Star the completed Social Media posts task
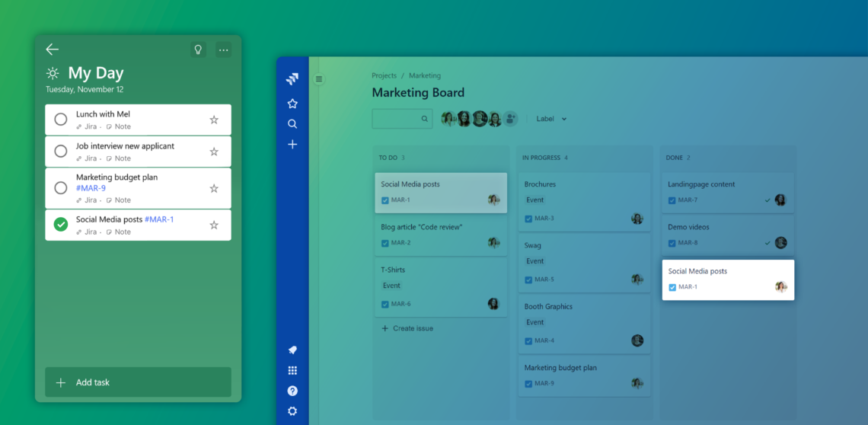The width and height of the screenshot is (868, 425). [x=214, y=225]
